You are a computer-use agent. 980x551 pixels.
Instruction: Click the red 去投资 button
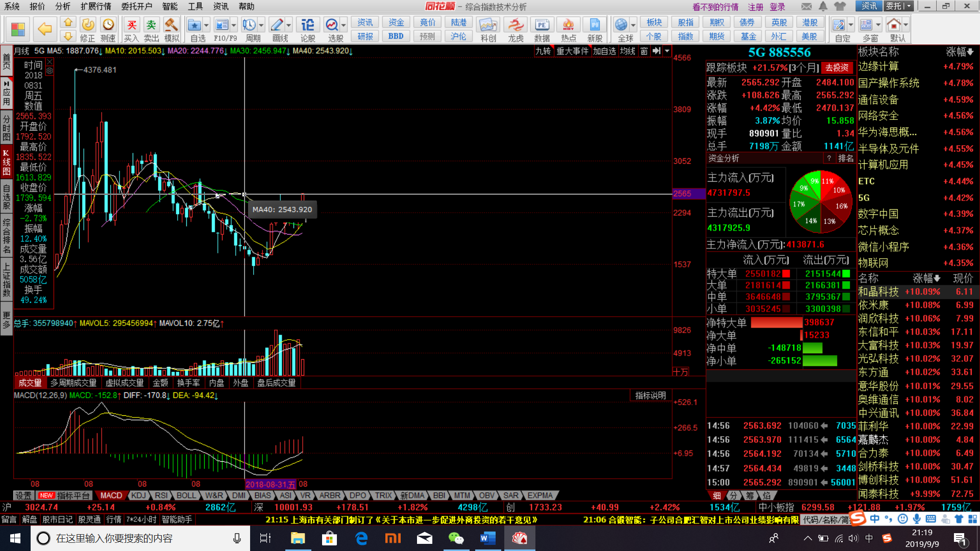[x=837, y=68]
